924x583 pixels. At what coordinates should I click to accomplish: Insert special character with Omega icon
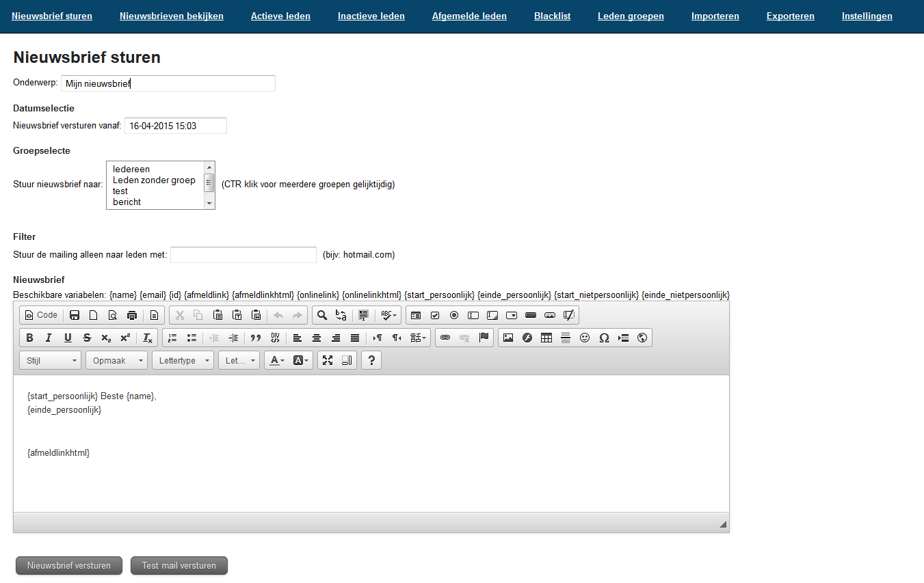point(604,338)
